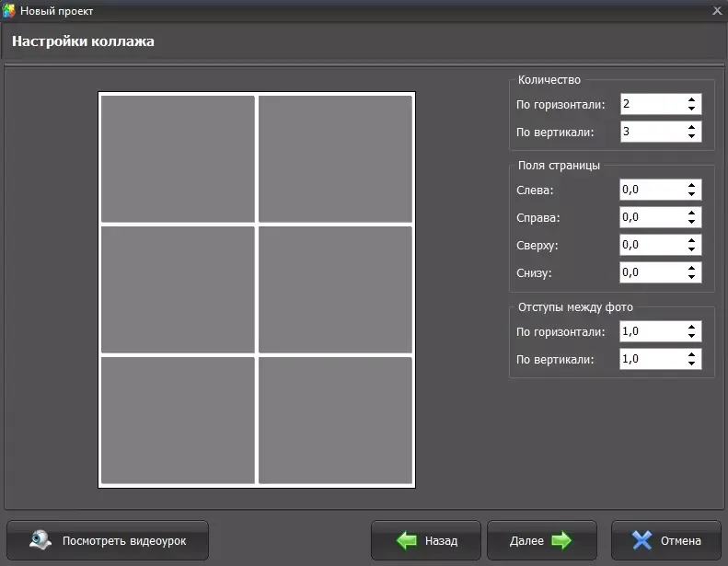Decrease horizontal photo spacing with down arrow

pos(691,336)
